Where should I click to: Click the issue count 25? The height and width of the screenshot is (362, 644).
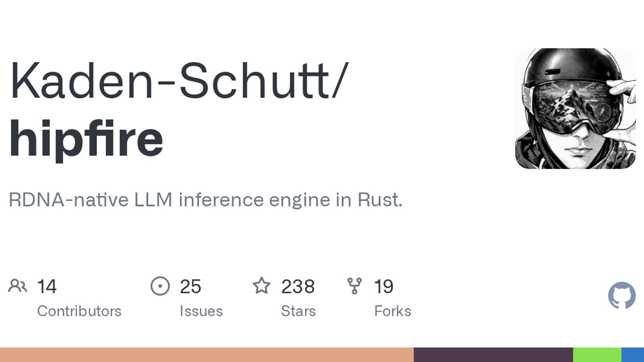point(190,287)
